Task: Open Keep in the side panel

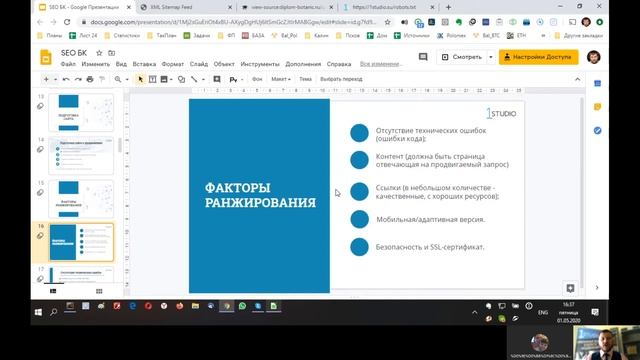Action: pos(598,107)
